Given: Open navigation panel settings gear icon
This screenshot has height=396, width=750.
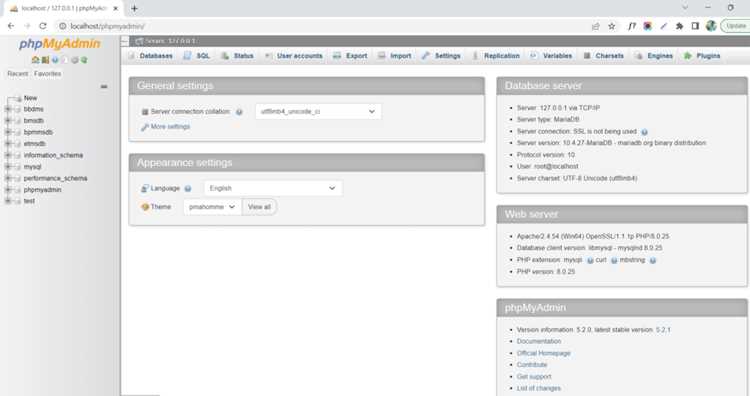Looking at the screenshot, I should point(75,60).
